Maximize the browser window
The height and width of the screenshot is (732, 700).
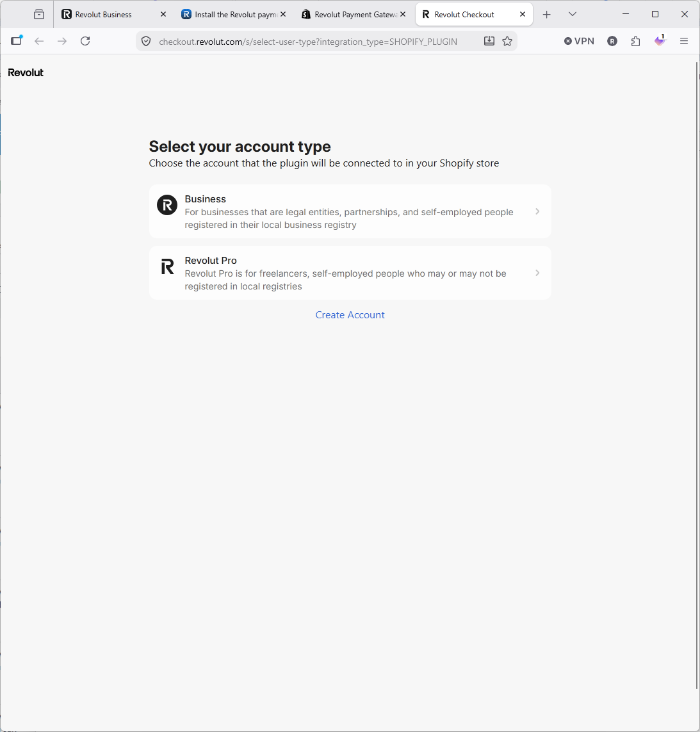click(655, 15)
